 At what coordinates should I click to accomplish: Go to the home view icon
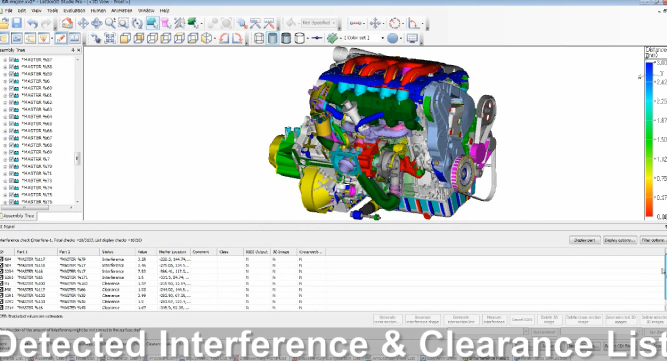67,23
